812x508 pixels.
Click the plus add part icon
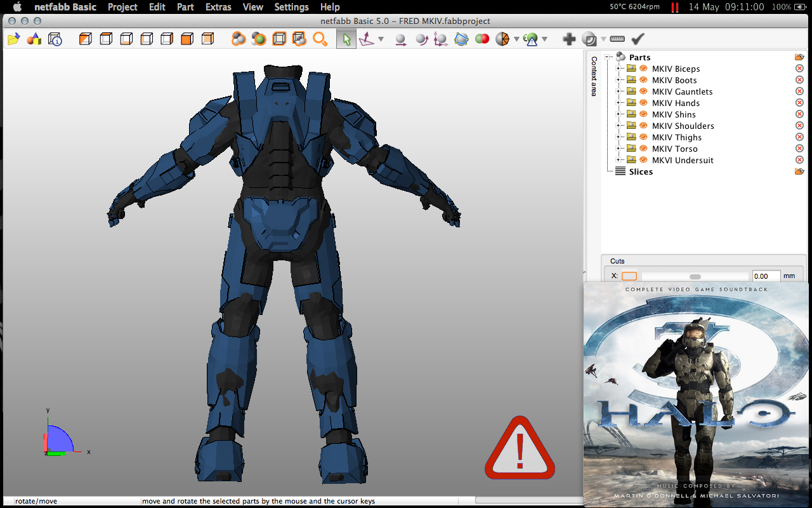pyautogui.click(x=569, y=39)
